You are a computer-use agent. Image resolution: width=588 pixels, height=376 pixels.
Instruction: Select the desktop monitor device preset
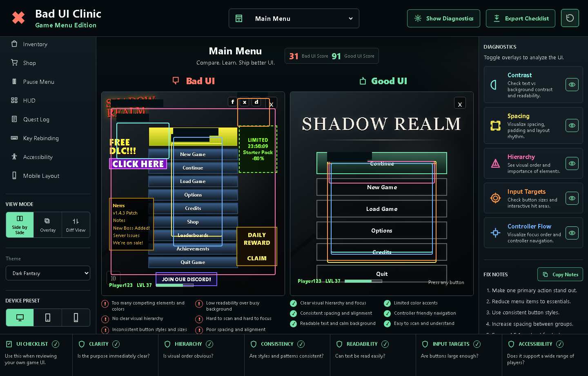click(x=20, y=318)
